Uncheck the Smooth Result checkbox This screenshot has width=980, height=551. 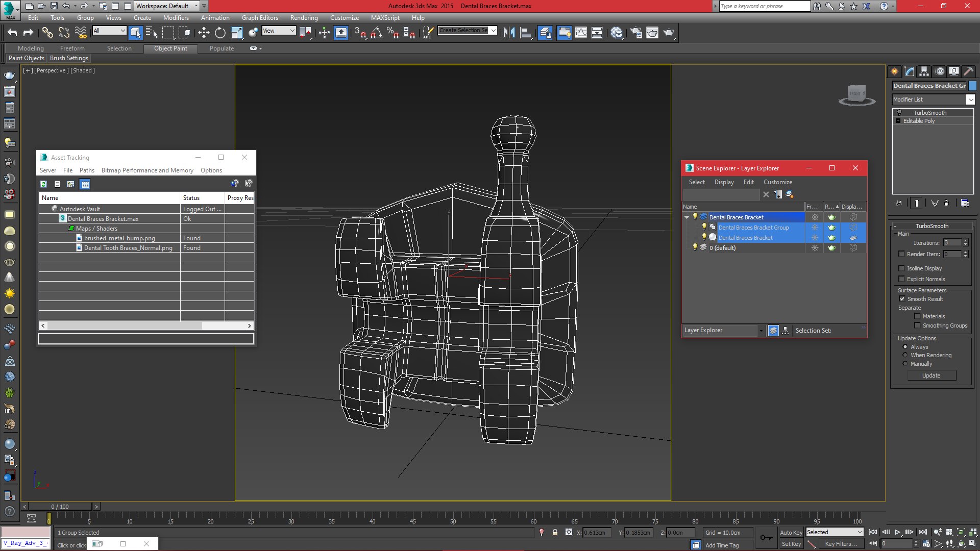[902, 299]
